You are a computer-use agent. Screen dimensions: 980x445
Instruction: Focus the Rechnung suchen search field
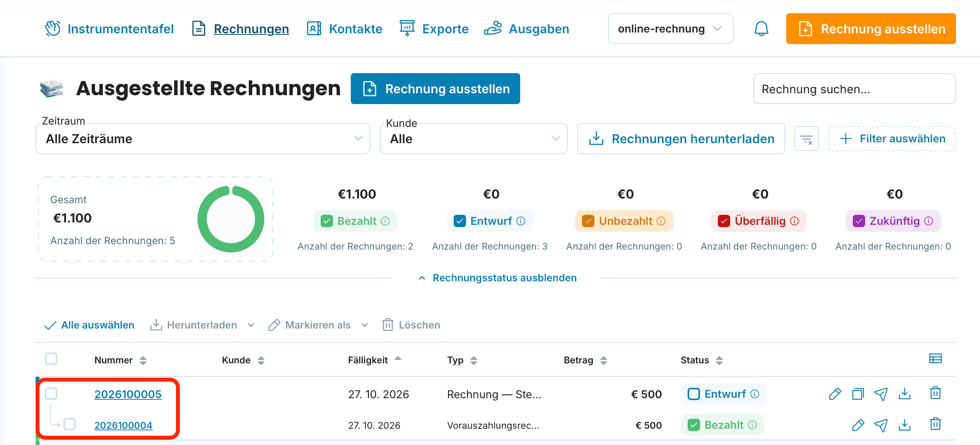pyautogui.click(x=854, y=89)
